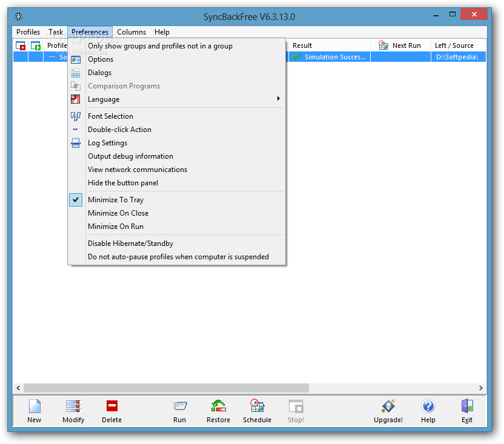Click the run-column header icon with green arrow
Screen dimensions: 504x444
[36, 45]
